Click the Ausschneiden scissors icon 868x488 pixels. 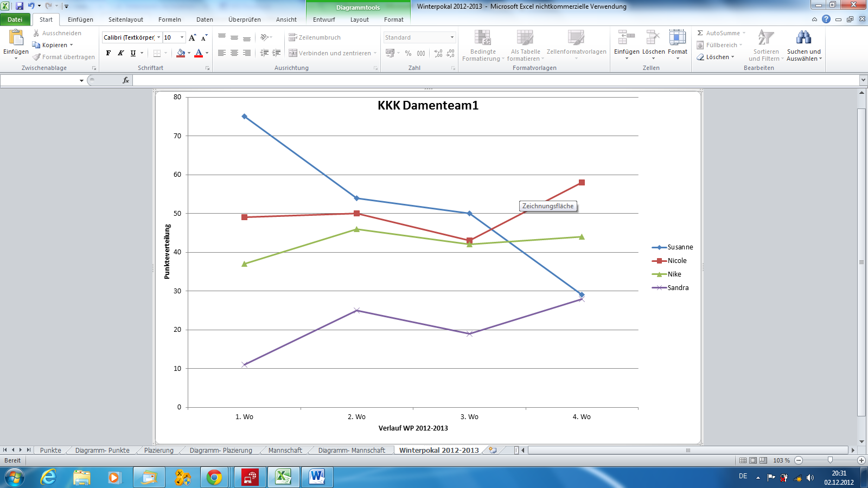point(36,33)
